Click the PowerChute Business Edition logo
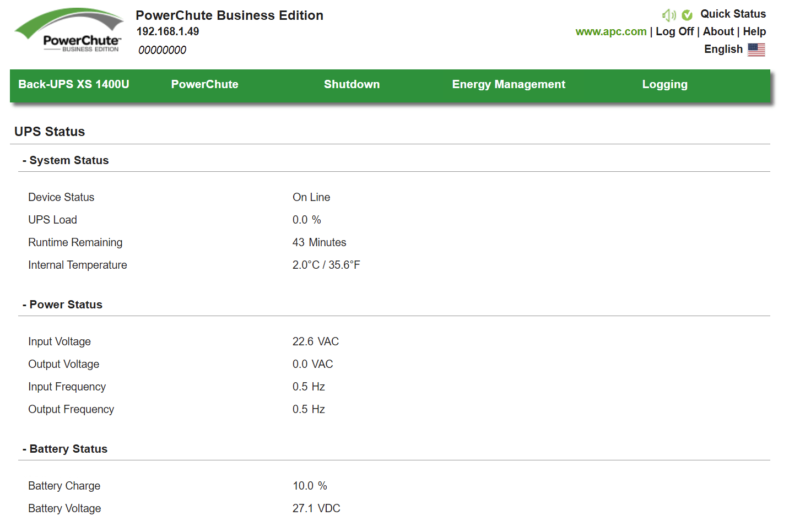This screenshot has width=789, height=532. pyautogui.click(x=69, y=31)
